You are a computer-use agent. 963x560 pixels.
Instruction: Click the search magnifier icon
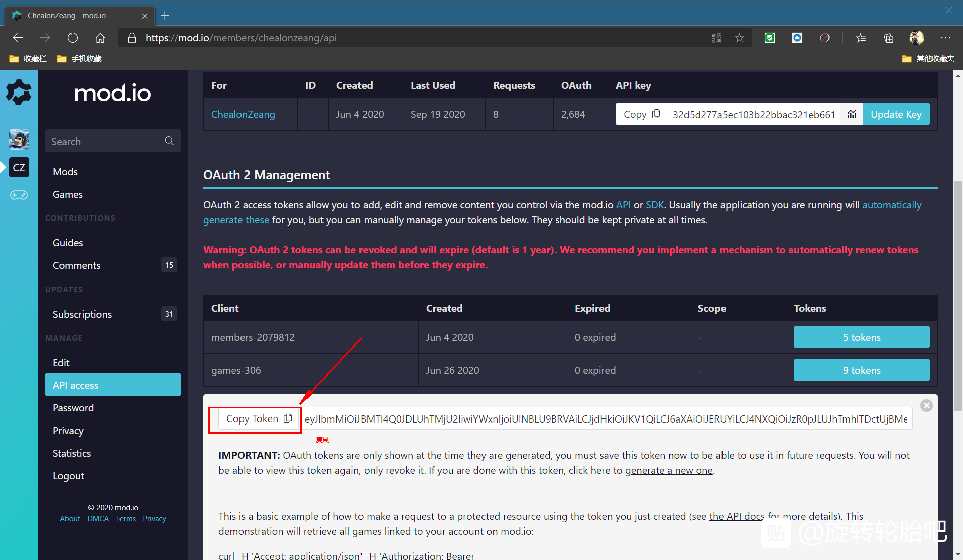169,141
